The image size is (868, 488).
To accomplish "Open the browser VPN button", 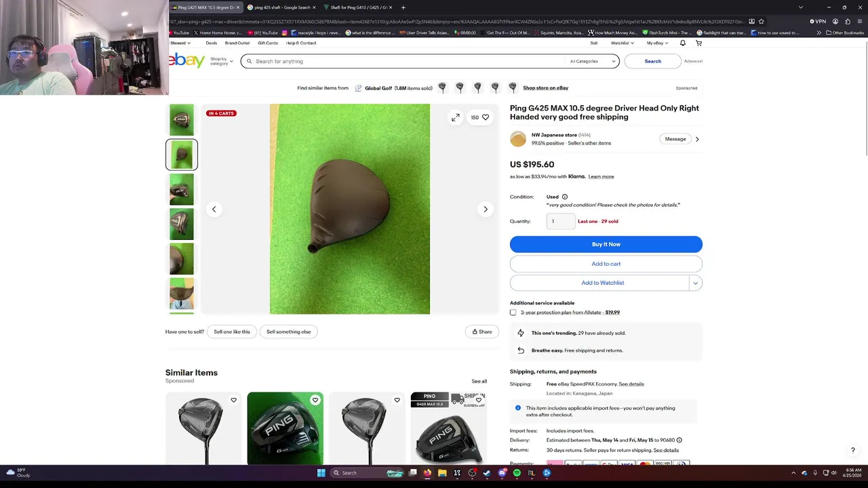I will 817,21.
